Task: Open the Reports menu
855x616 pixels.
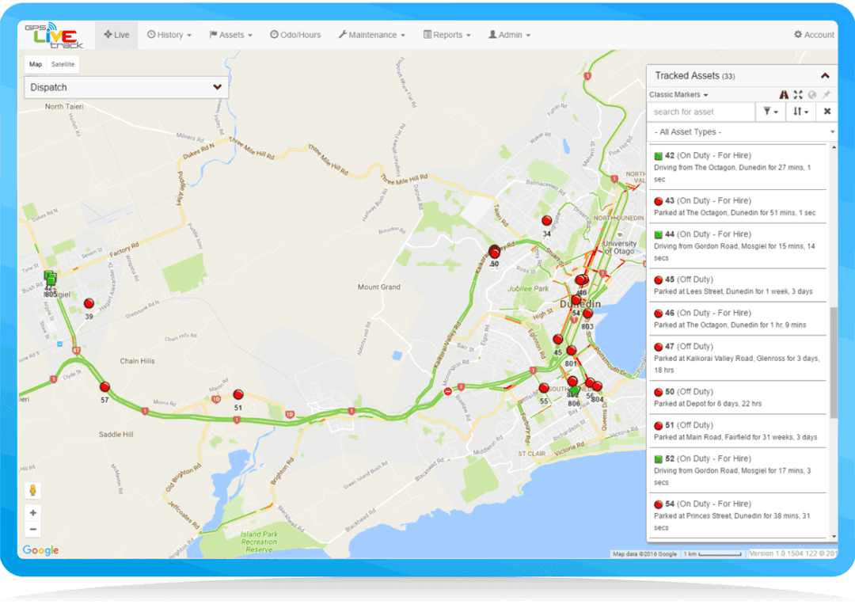Action: (446, 34)
